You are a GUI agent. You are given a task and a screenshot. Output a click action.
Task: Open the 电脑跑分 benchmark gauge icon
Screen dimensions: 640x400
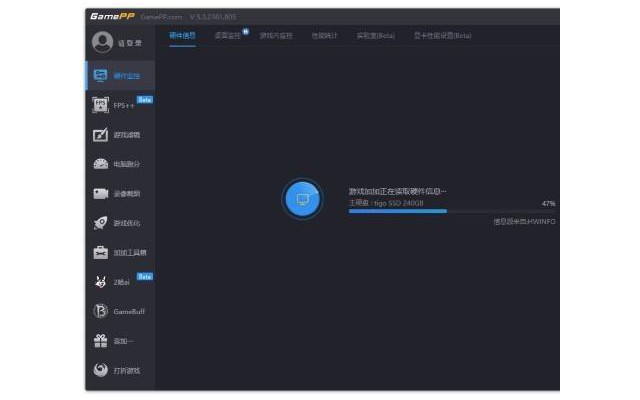pos(100,164)
